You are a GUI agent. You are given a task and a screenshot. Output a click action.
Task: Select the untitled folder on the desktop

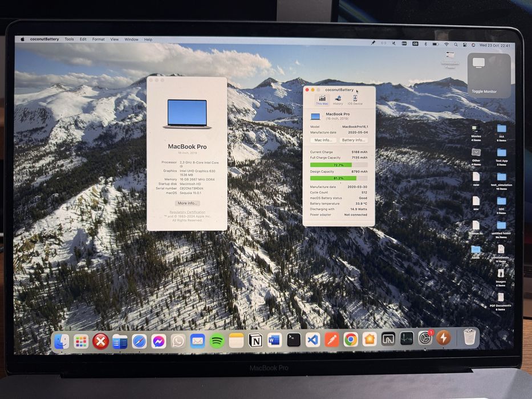[x=501, y=229]
